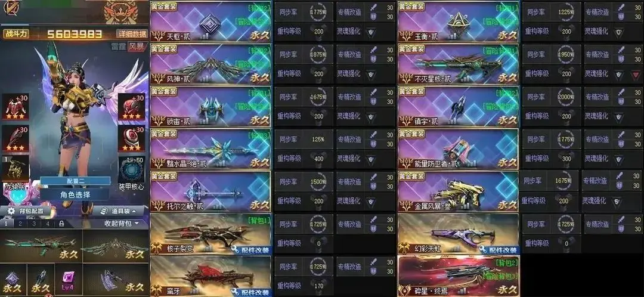Click the backpack lock icon after tab 4
The height and width of the screenshot is (297, 644).
click(61, 224)
